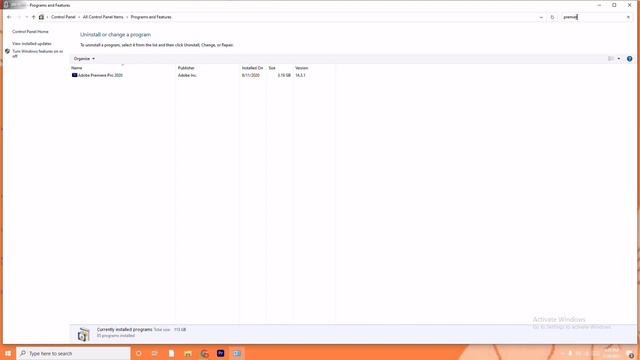Expand the view options dropdown arrow

coord(619,59)
